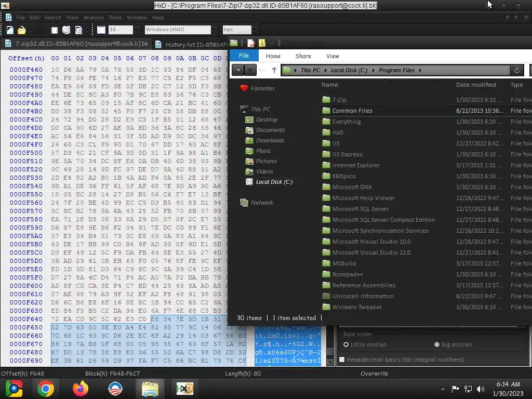Viewport: 532px width, 399px height.
Task: Click the HxD document icon left of File menu
Action: pyautogui.click(x=9, y=17)
